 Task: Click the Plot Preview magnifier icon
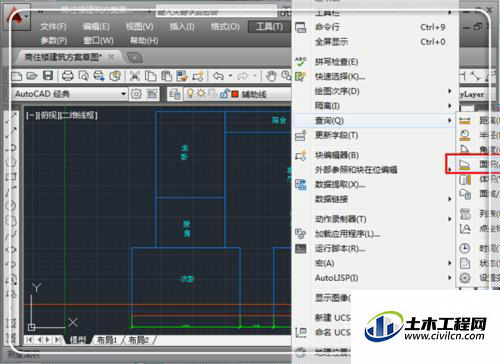coord(84,76)
